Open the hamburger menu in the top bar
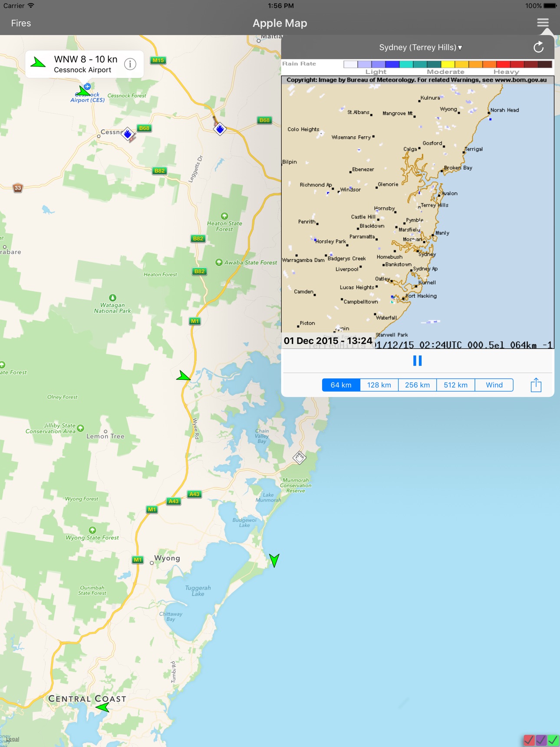The height and width of the screenshot is (747, 560). point(543,23)
